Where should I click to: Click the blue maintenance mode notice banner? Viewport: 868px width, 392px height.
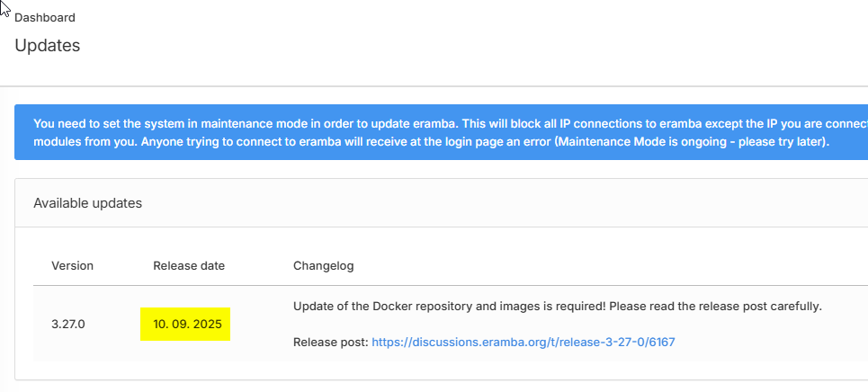tap(441, 133)
